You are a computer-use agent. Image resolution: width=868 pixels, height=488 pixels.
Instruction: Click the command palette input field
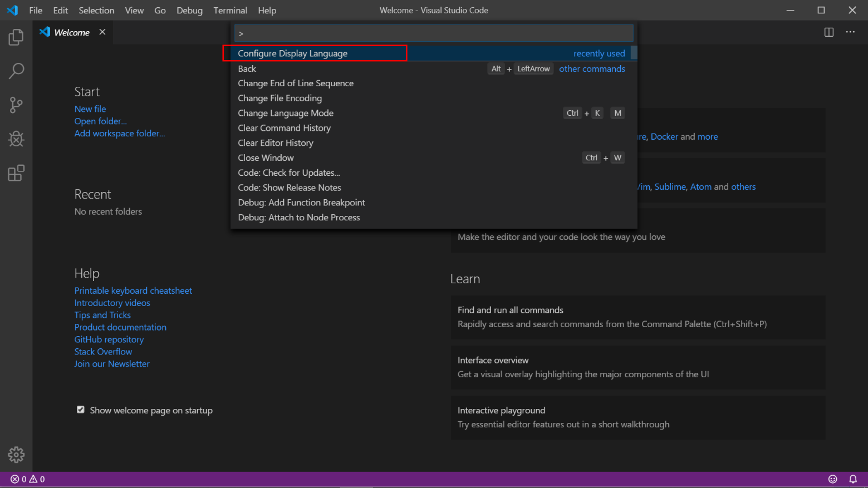click(x=434, y=33)
